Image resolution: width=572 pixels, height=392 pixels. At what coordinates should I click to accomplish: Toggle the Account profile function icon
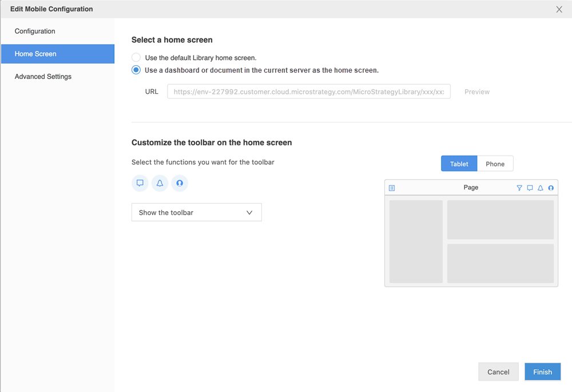(x=180, y=183)
